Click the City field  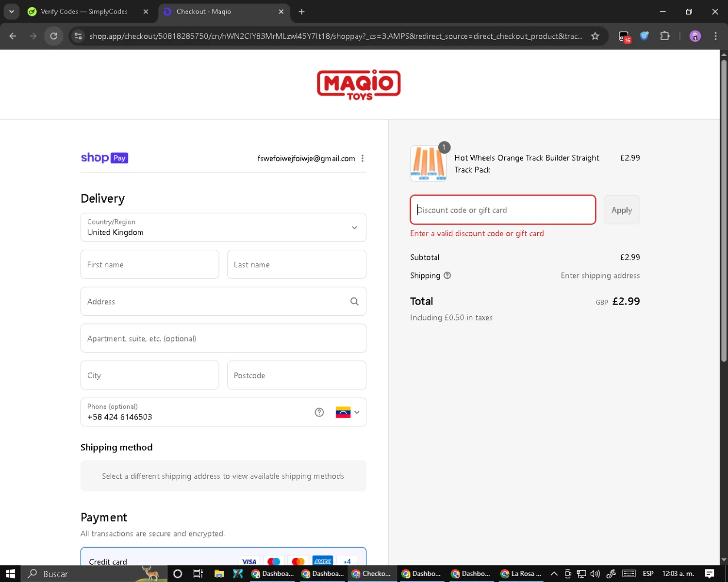149,375
